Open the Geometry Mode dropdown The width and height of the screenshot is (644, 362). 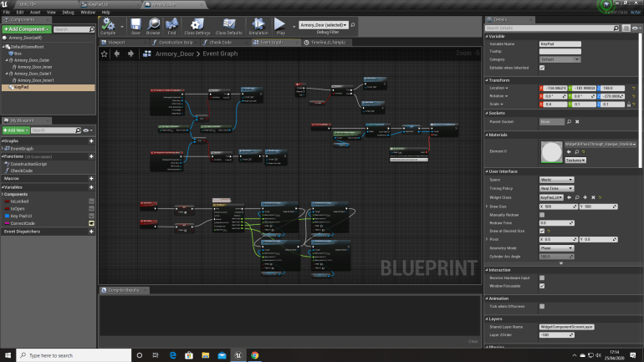coord(556,248)
